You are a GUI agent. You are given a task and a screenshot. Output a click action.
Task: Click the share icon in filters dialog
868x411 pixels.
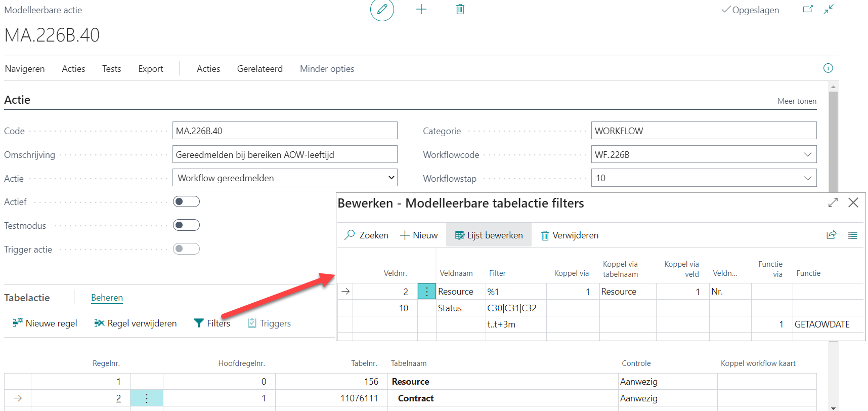831,235
